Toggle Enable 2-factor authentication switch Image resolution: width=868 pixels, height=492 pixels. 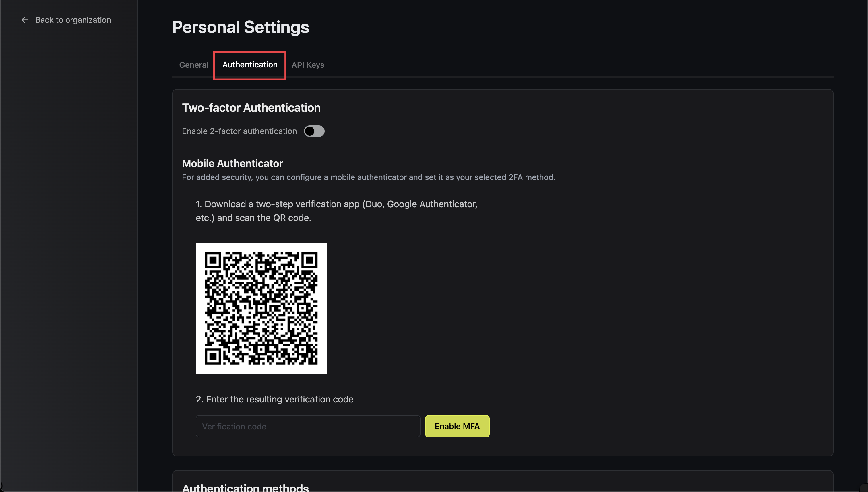pyautogui.click(x=314, y=131)
